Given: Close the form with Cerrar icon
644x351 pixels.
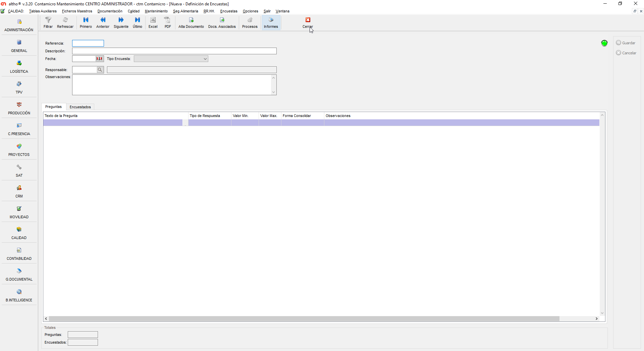Looking at the screenshot, I should [x=308, y=20].
